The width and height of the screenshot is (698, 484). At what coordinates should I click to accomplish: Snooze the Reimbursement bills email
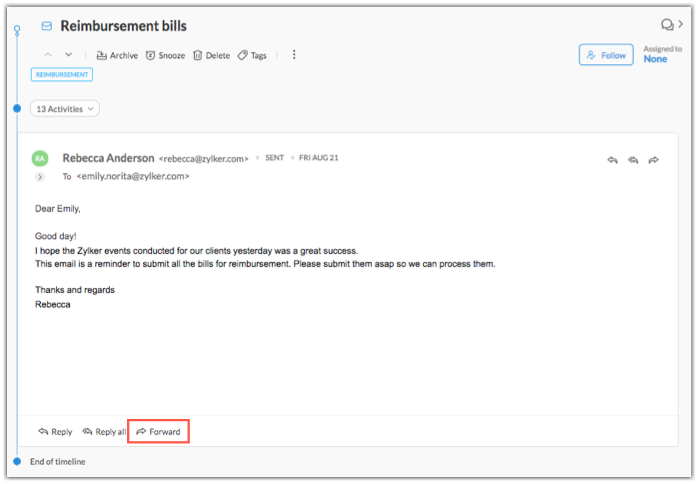click(x=165, y=55)
